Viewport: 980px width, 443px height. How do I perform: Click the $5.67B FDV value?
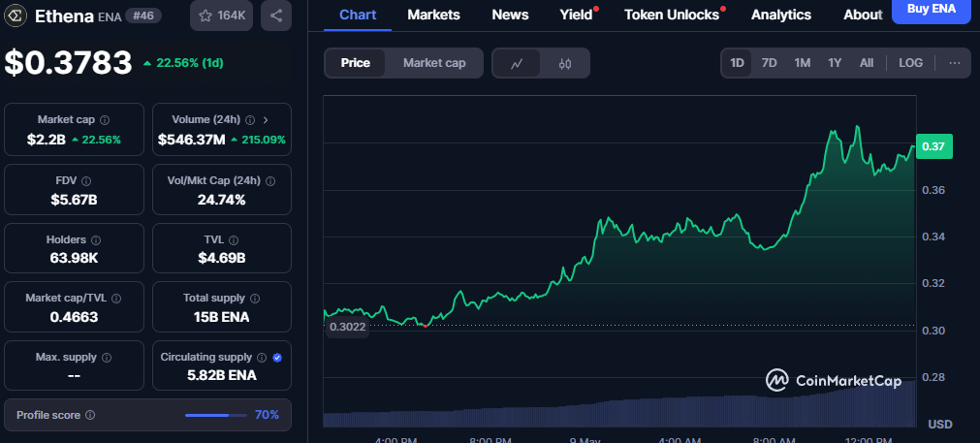pyautogui.click(x=74, y=200)
